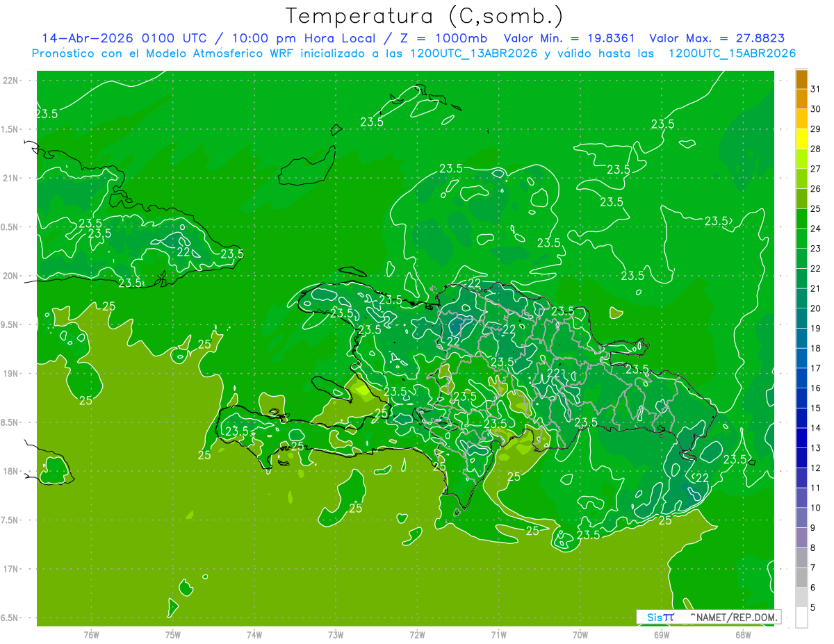The width and height of the screenshot is (834, 644).
Task: Click the 72W longitude axis label
Action: [417, 634]
